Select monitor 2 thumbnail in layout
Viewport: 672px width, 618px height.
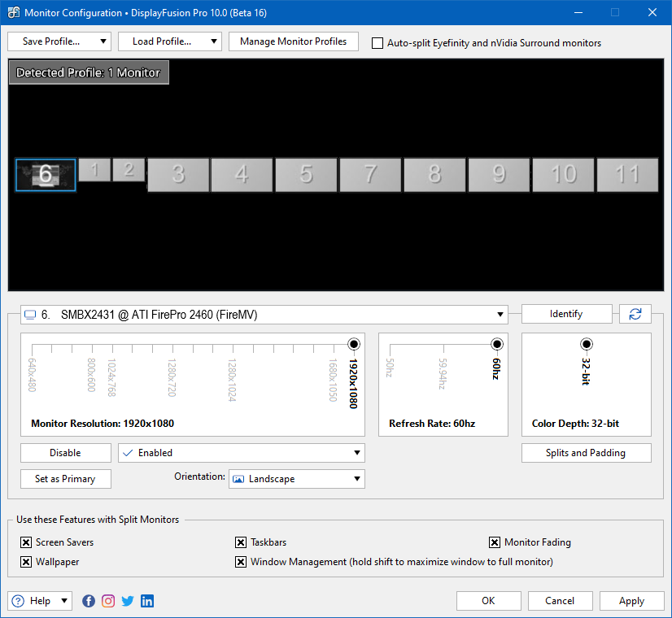(x=129, y=170)
